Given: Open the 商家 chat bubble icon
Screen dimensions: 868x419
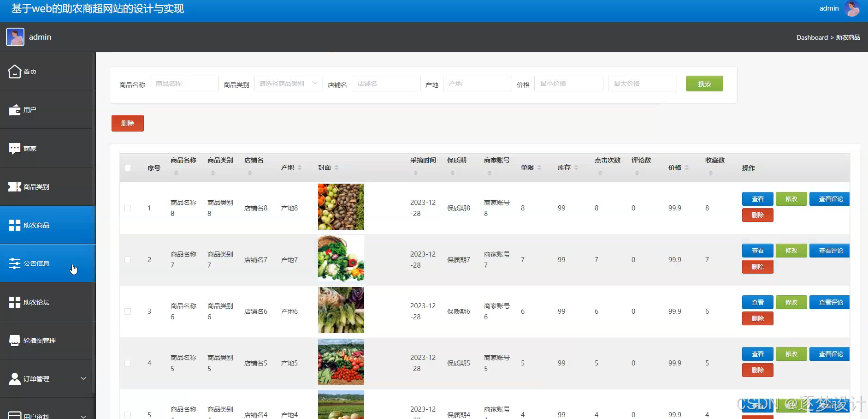Looking at the screenshot, I should [x=15, y=148].
